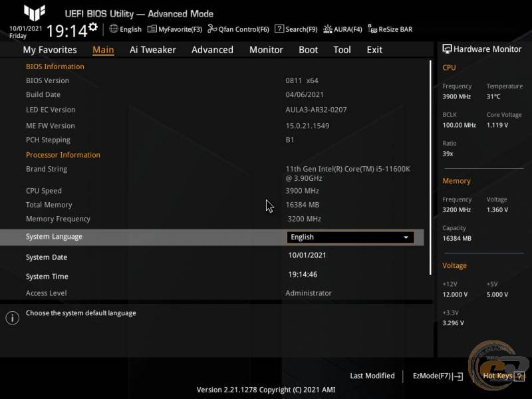532x399 pixels.
Task: Select the Main tab
Action: coord(103,50)
